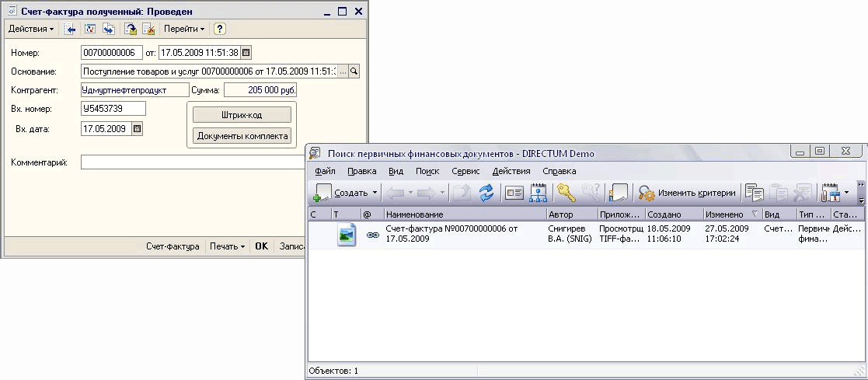Click the Изменить критерии button

click(687, 193)
